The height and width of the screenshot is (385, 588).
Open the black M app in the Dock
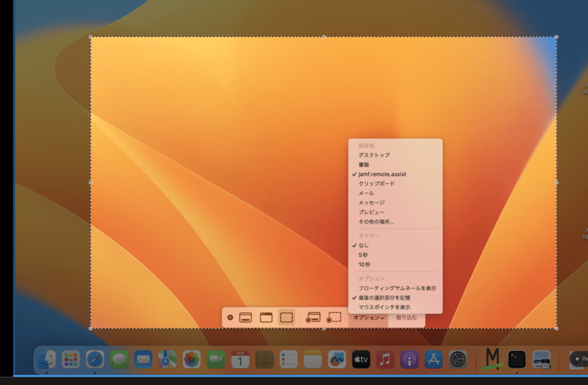pyautogui.click(x=492, y=359)
